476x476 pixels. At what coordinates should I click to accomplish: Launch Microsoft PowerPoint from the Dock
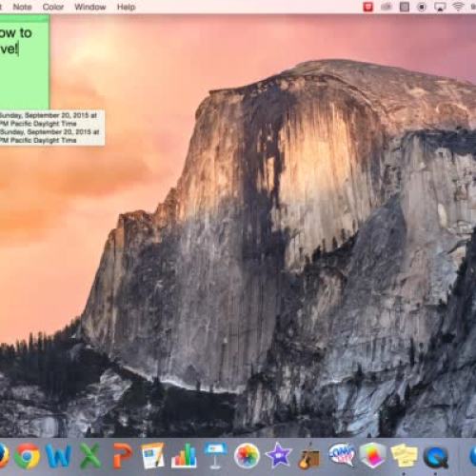122,456
